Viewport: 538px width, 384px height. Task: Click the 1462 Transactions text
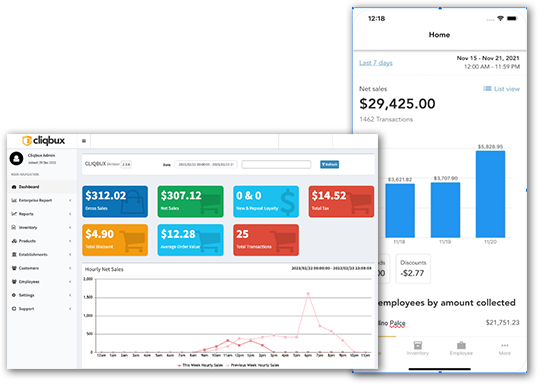(386, 119)
